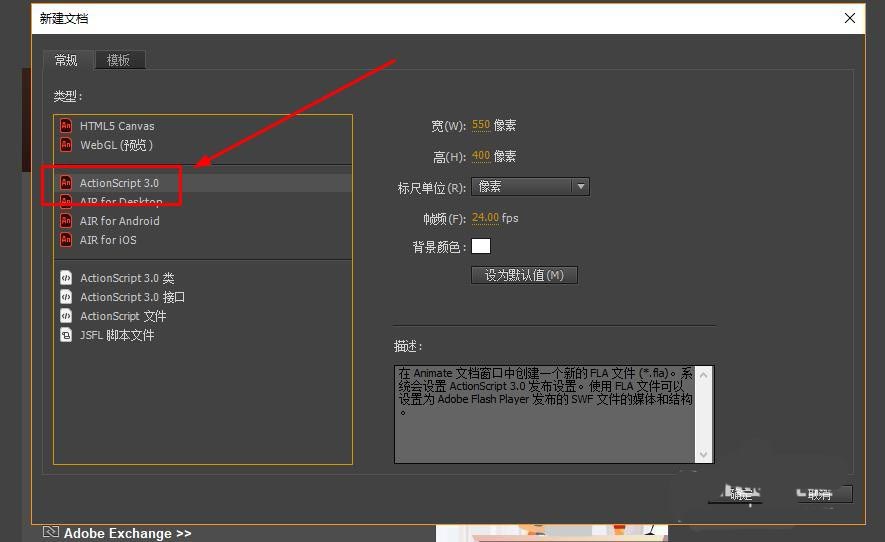Switch to the 常规 tab
This screenshot has width=885, height=542.
tap(67, 60)
